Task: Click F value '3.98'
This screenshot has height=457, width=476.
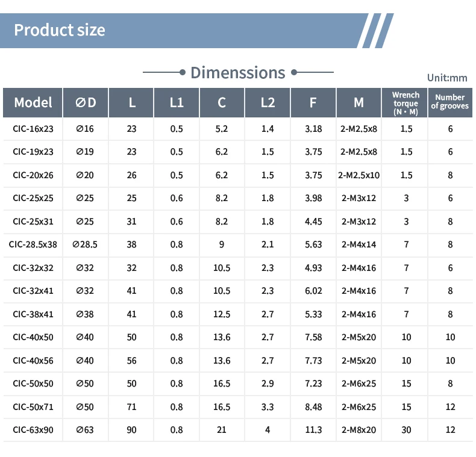Action: pyautogui.click(x=313, y=198)
